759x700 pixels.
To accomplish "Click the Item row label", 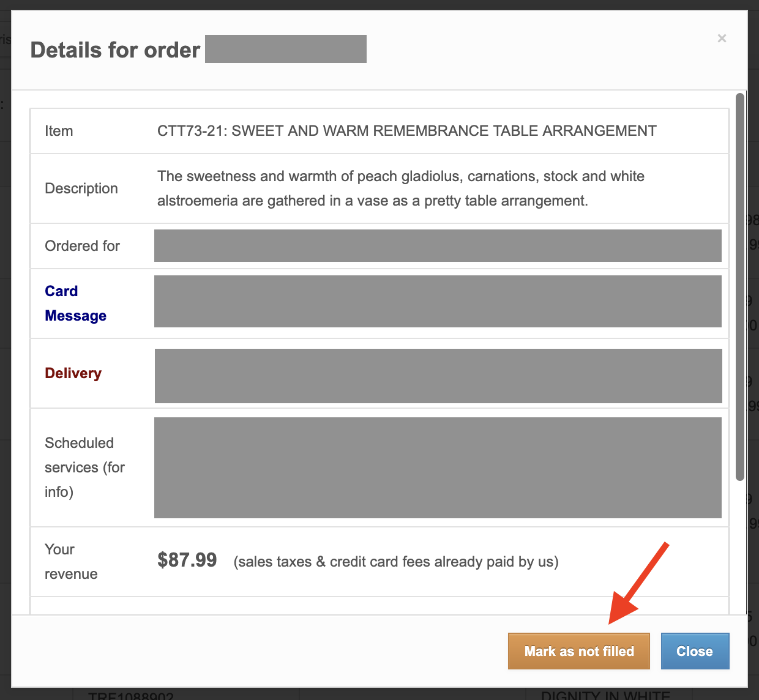I will pos(59,131).
